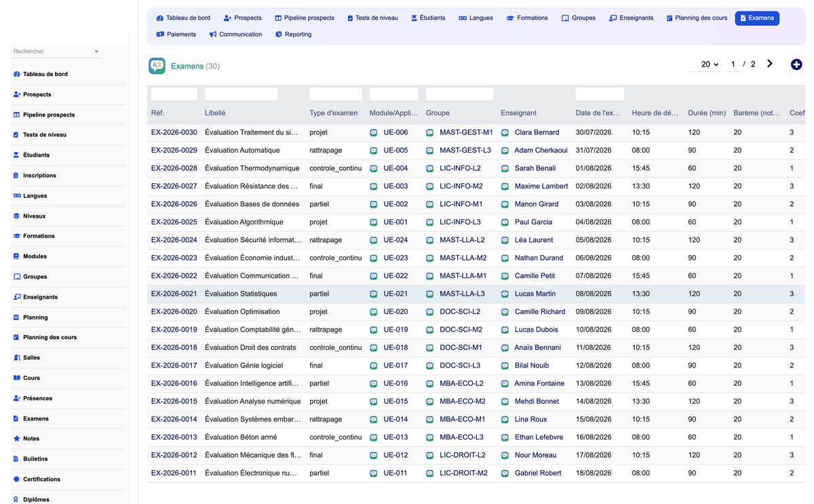Click the blue plus add-exam icon
The width and height of the screenshot is (814, 504).
pos(796,64)
